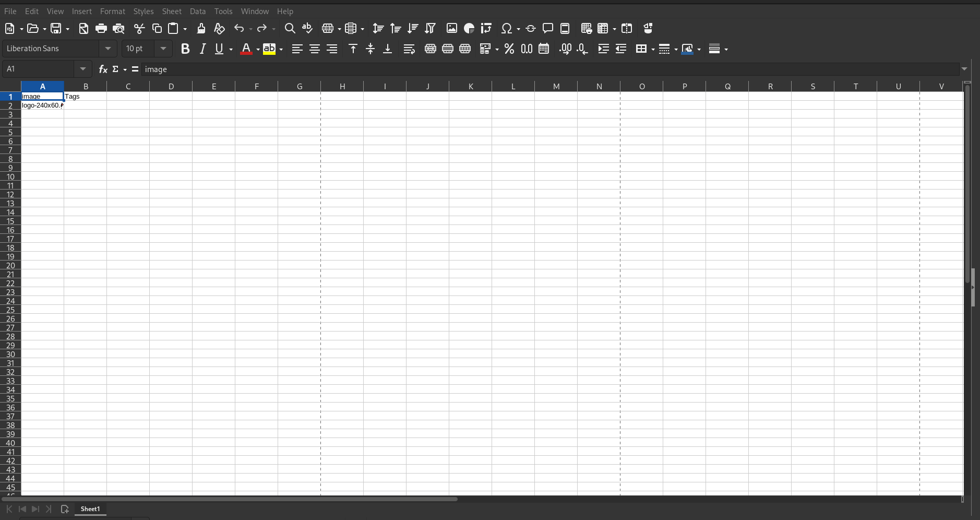
Task: Select cell B1 containing Tags
Action: click(x=86, y=97)
